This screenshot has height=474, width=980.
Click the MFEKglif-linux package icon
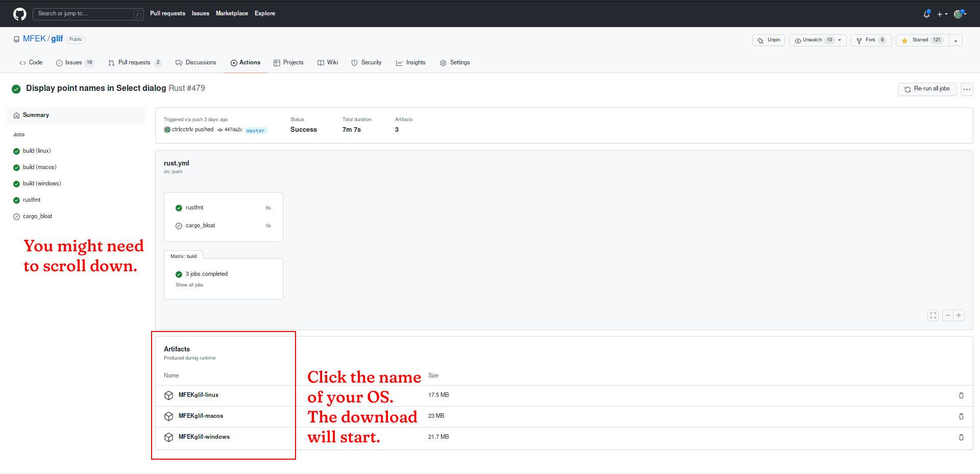pos(169,395)
